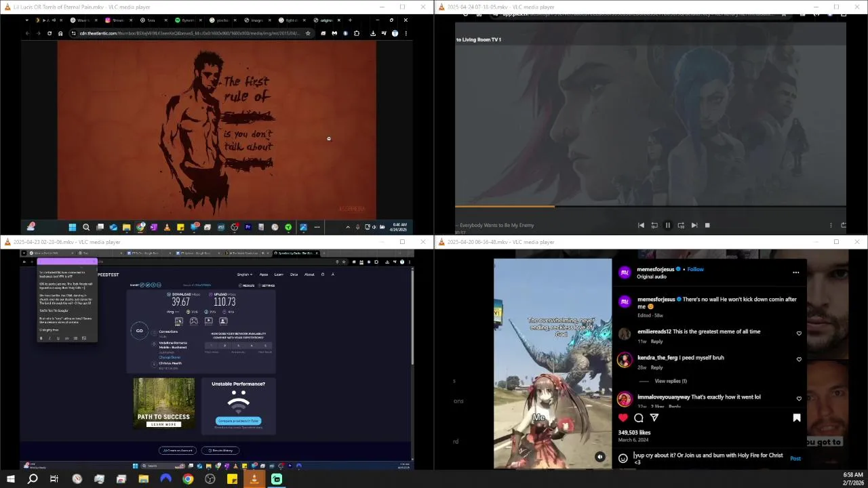Toggle the mute speaker on the Godzilla reel
Screen dimensions: 868x488
point(599,457)
